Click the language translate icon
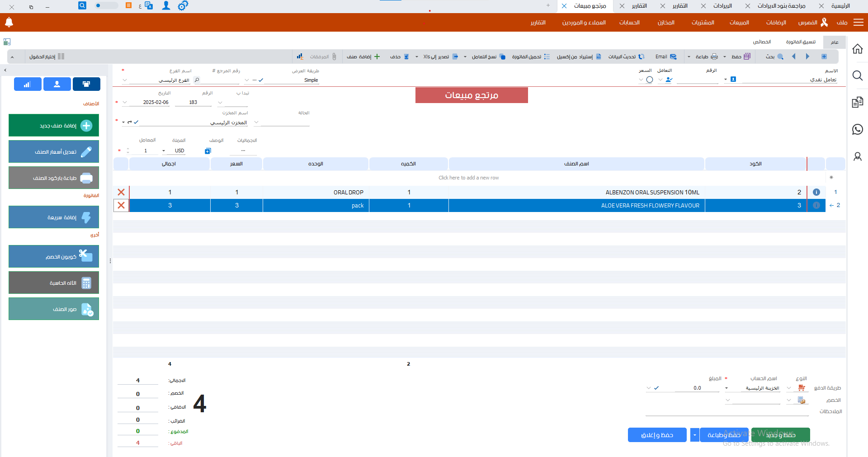The width and height of the screenshot is (868, 457). click(149, 6)
